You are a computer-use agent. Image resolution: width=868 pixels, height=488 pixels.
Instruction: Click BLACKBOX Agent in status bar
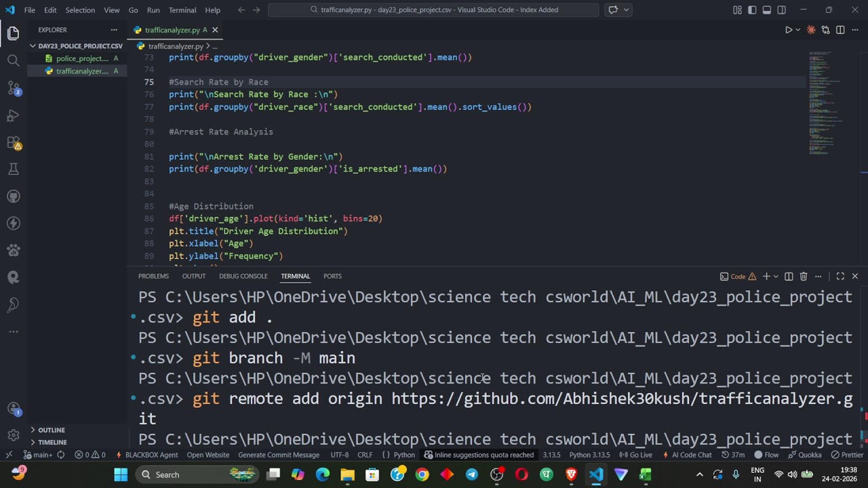coord(147,455)
